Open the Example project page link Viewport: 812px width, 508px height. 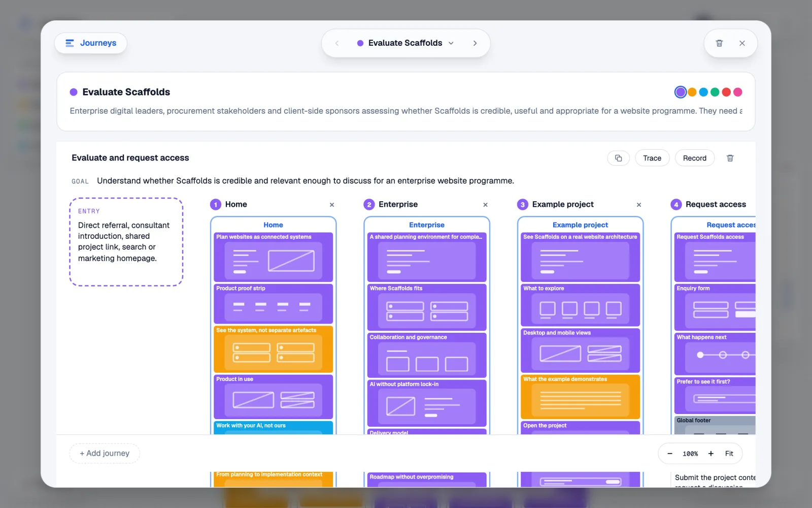580,225
